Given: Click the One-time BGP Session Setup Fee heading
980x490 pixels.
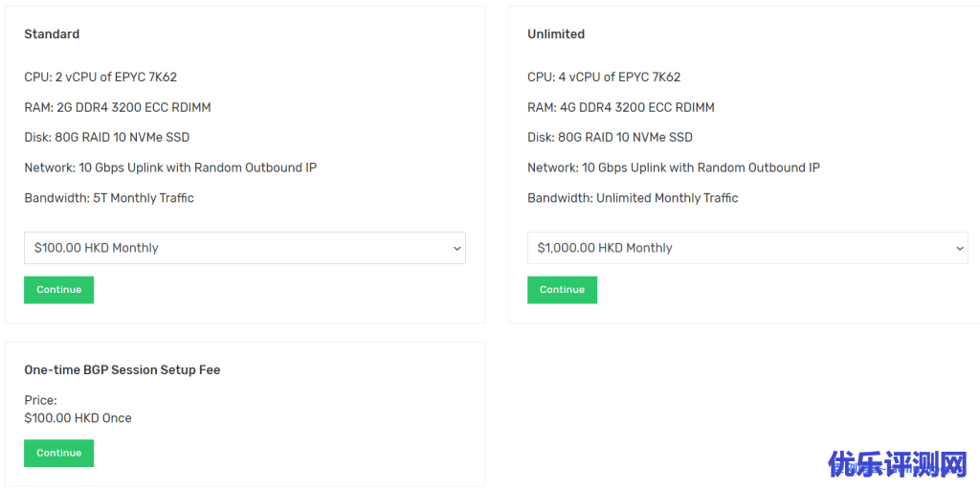Looking at the screenshot, I should coord(122,370).
